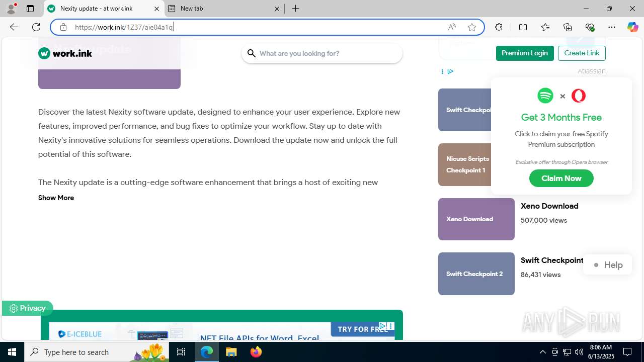Focus the 'What are you looking for?' field
644x362 pixels.
322,53
